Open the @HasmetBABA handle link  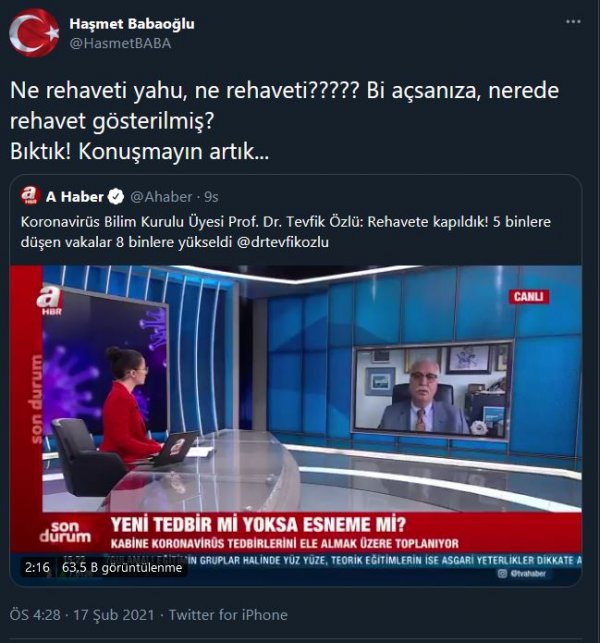pyautogui.click(x=120, y=43)
